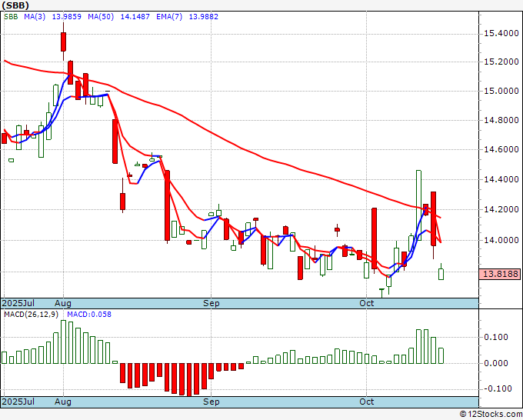Click Aug on price chart date axis
523x420 pixels.
[x=63, y=303]
